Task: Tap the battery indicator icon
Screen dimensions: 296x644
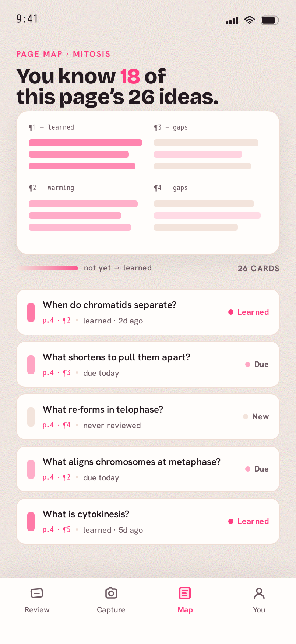Action: (x=270, y=20)
